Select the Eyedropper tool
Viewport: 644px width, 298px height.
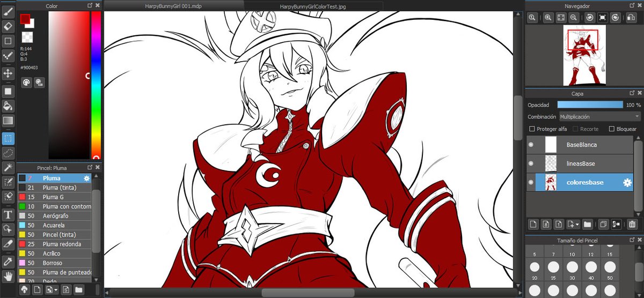click(8, 262)
